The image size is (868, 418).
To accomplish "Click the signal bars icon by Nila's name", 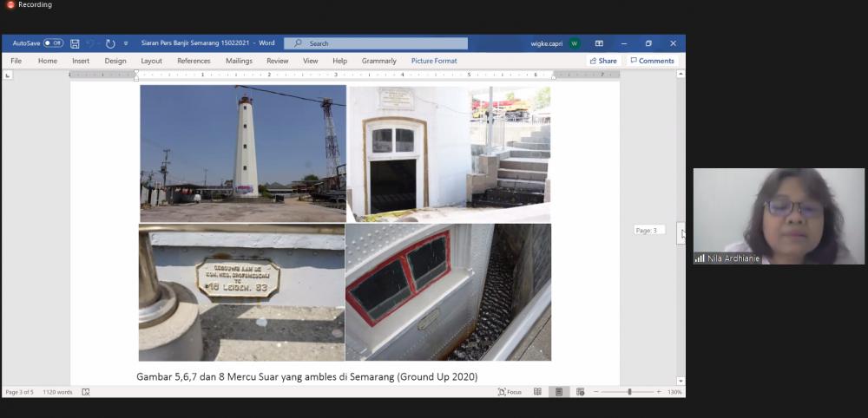I will point(700,258).
